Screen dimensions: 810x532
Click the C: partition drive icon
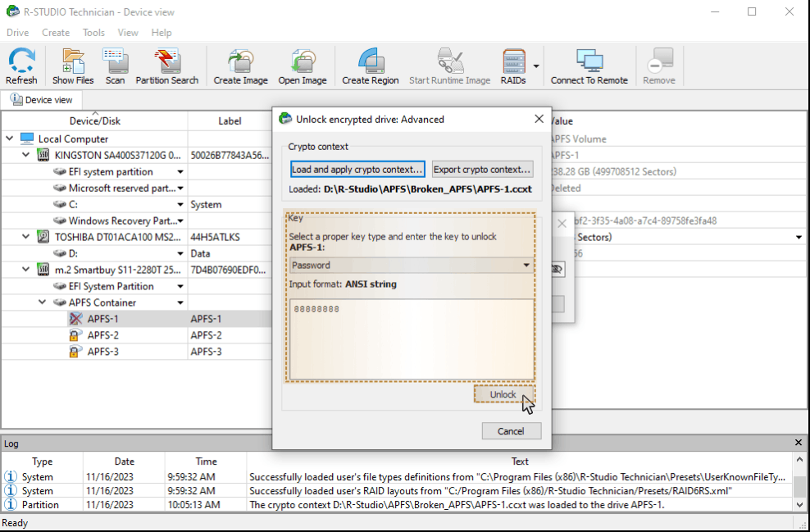60,205
